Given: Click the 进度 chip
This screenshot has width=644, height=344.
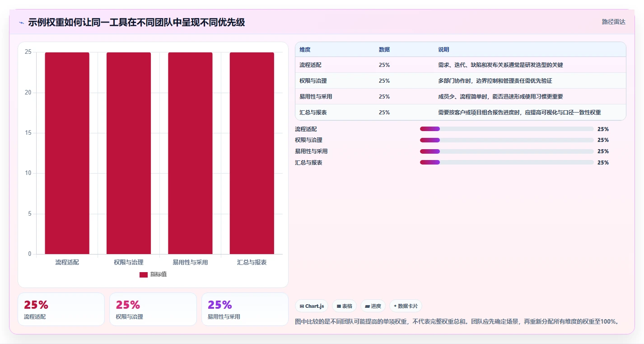Looking at the screenshot, I should (373, 306).
